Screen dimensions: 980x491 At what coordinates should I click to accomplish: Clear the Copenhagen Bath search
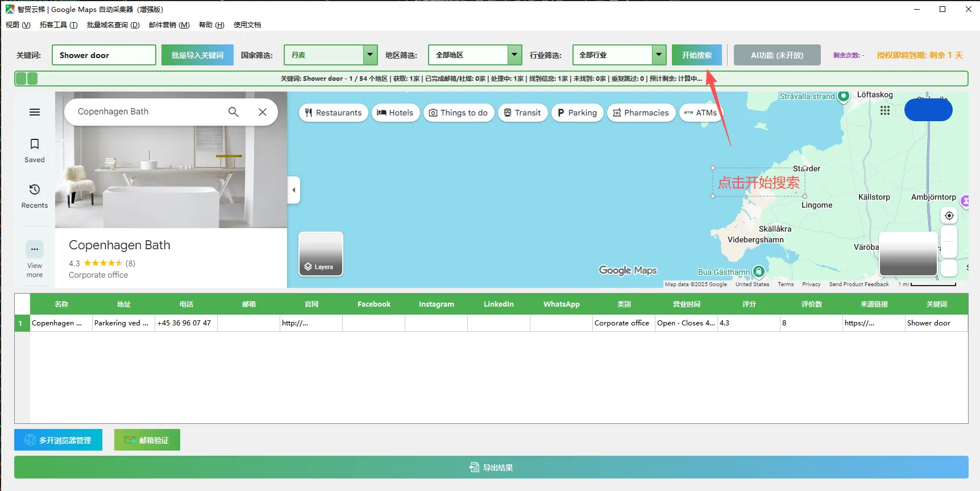point(263,112)
